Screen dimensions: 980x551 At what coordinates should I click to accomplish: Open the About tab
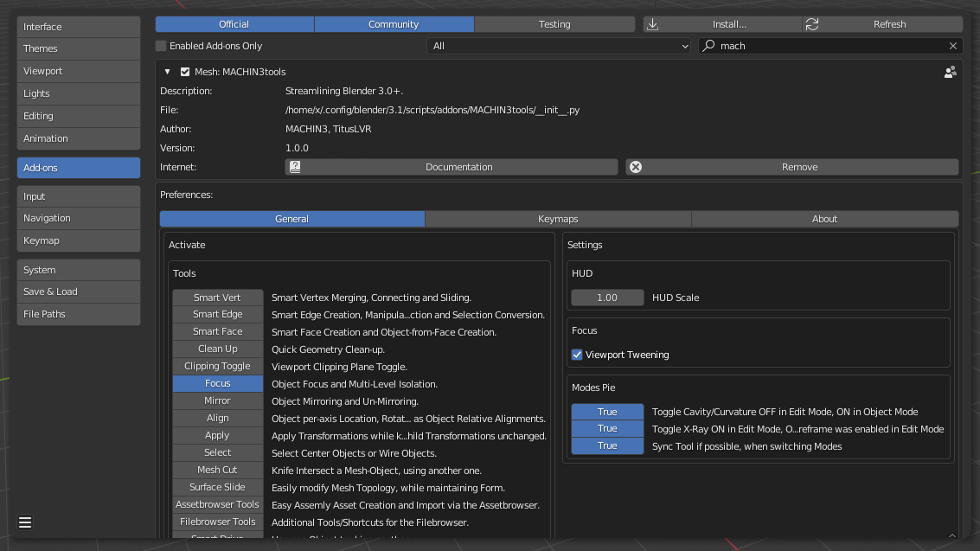click(x=825, y=219)
